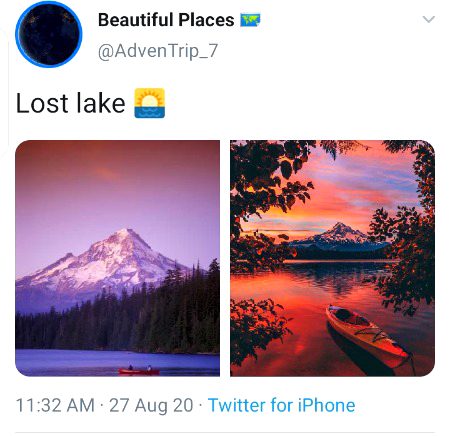Image resolution: width=450 pixels, height=436 pixels.
Task: Click the world map emoji beside name
Action: (250, 20)
